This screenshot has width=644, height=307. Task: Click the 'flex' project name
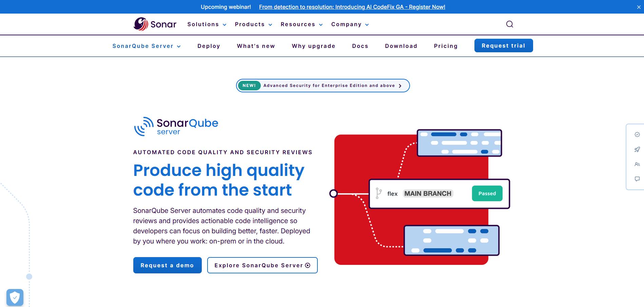click(x=392, y=194)
